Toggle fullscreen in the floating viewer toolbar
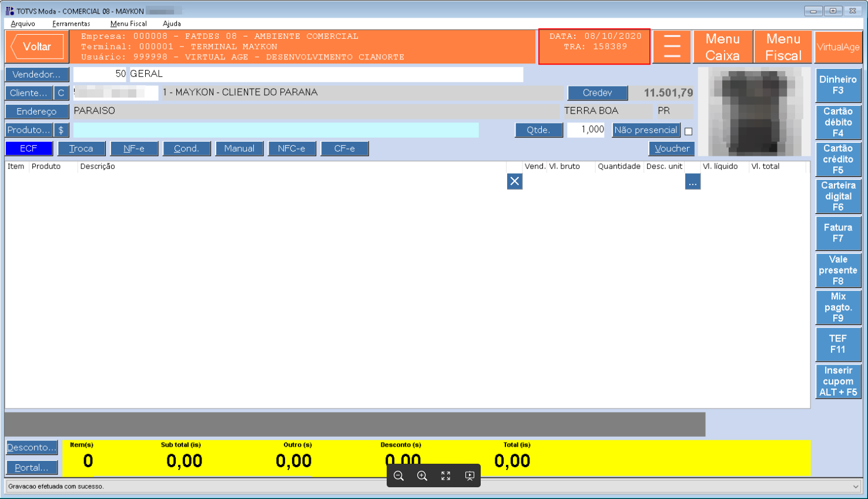Image resolution: width=868 pixels, height=499 pixels. [445, 475]
